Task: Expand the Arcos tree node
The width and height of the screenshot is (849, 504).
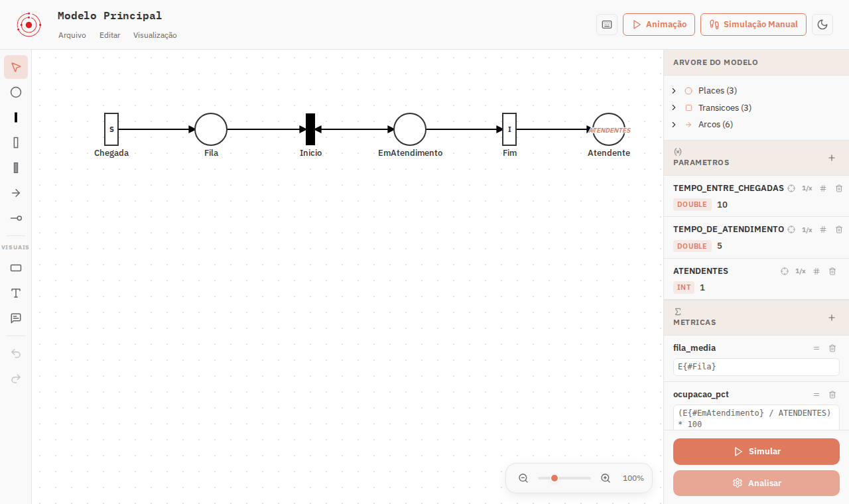Action: point(674,125)
